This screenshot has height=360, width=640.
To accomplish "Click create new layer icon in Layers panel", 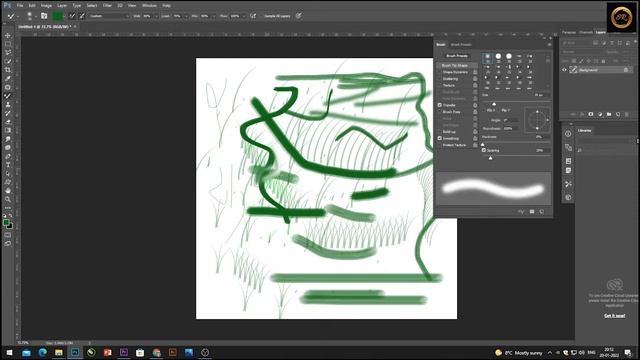I will [x=618, y=114].
